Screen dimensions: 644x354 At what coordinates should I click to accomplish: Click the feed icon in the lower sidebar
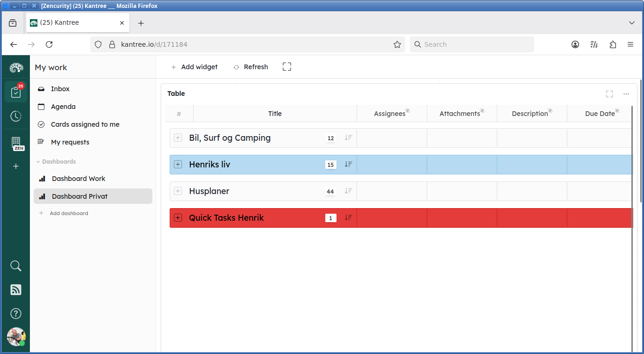[x=16, y=289]
